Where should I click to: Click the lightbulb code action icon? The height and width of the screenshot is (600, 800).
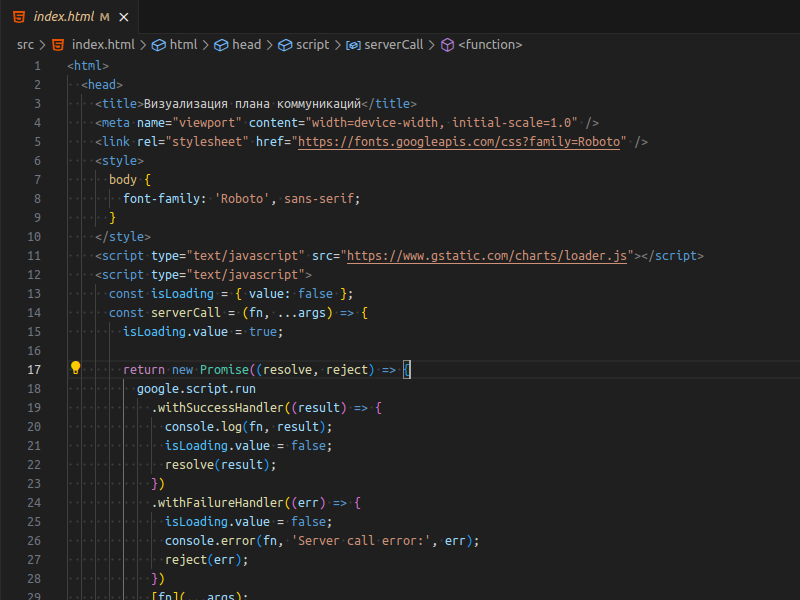click(x=76, y=368)
